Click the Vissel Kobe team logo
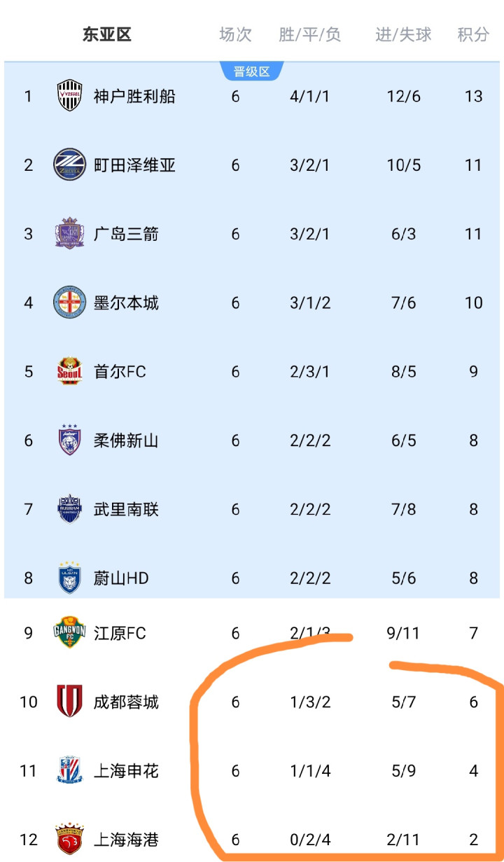This screenshot has height=862, width=504. coord(70,96)
